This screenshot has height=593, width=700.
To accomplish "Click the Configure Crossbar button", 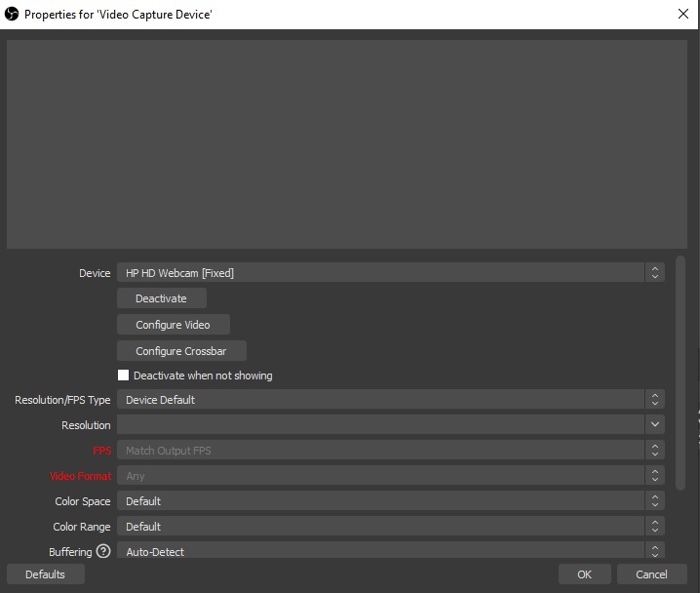I will 181,351.
